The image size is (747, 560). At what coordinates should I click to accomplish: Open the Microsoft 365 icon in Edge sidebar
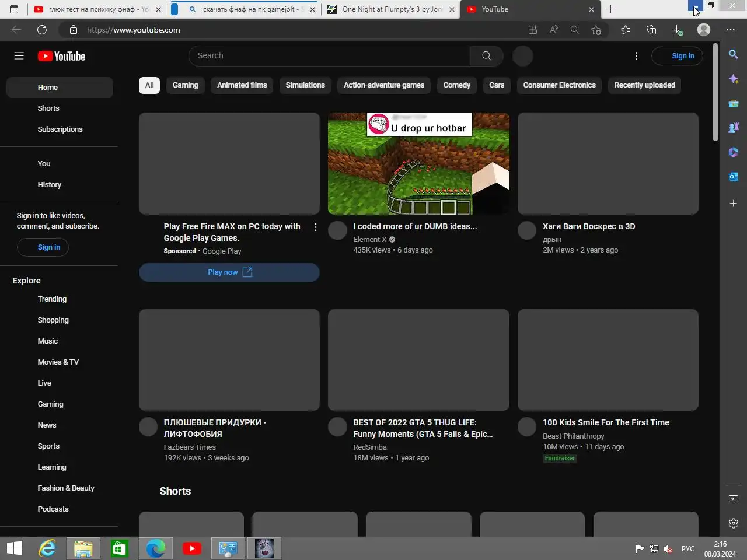pyautogui.click(x=734, y=152)
